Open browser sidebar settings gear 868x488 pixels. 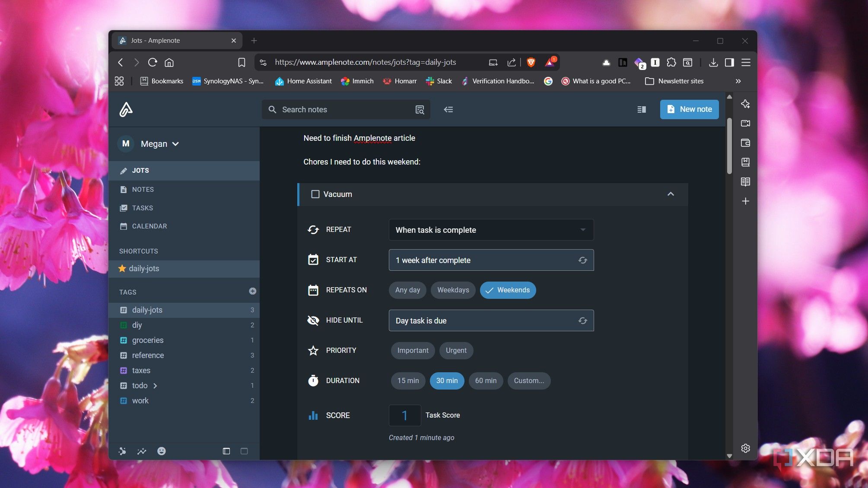745,448
